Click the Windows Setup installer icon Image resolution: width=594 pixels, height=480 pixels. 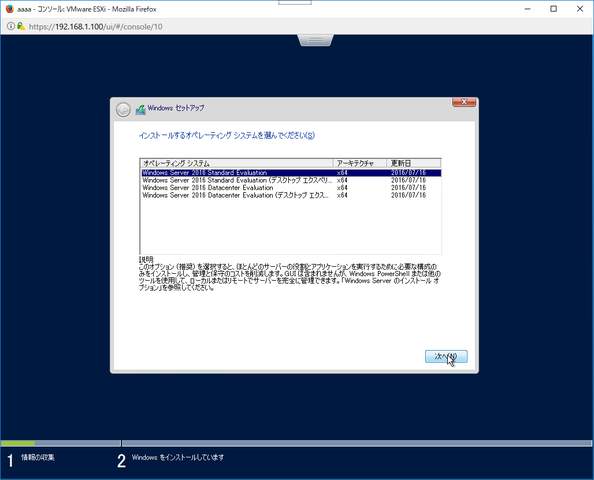141,109
